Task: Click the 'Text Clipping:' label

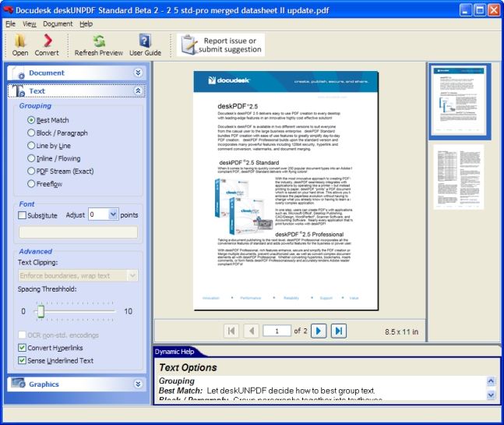Action: click(38, 262)
